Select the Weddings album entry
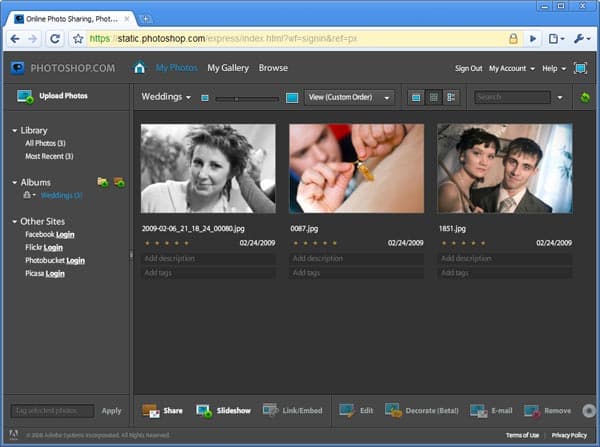This screenshot has width=600, height=447. tap(61, 195)
